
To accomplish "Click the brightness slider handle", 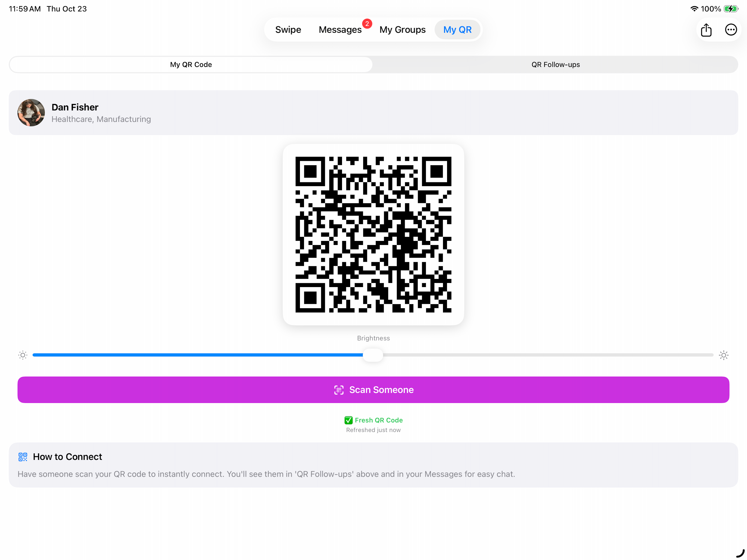I will point(373,355).
